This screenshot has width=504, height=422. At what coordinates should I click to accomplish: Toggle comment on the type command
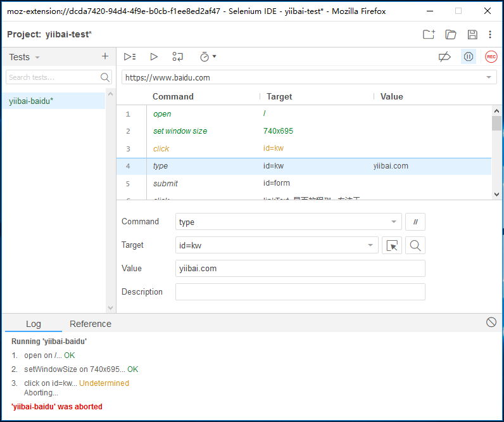[415, 222]
